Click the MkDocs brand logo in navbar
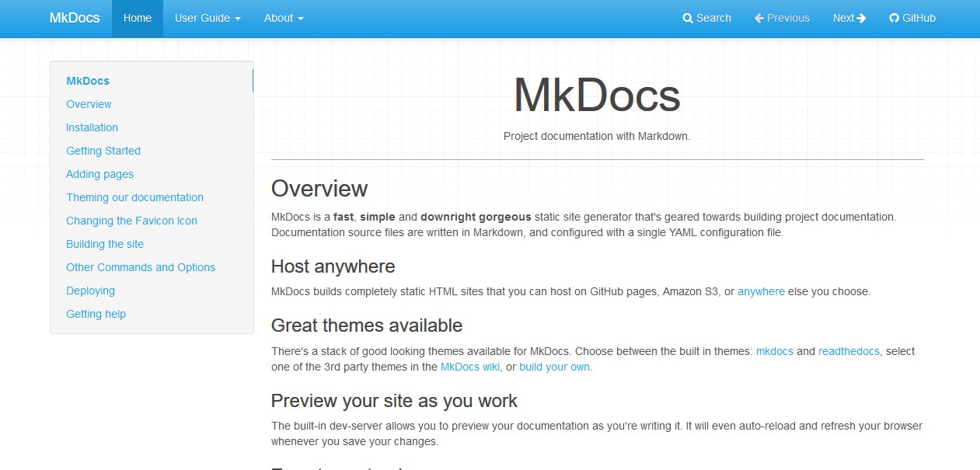 [x=75, y=18]
